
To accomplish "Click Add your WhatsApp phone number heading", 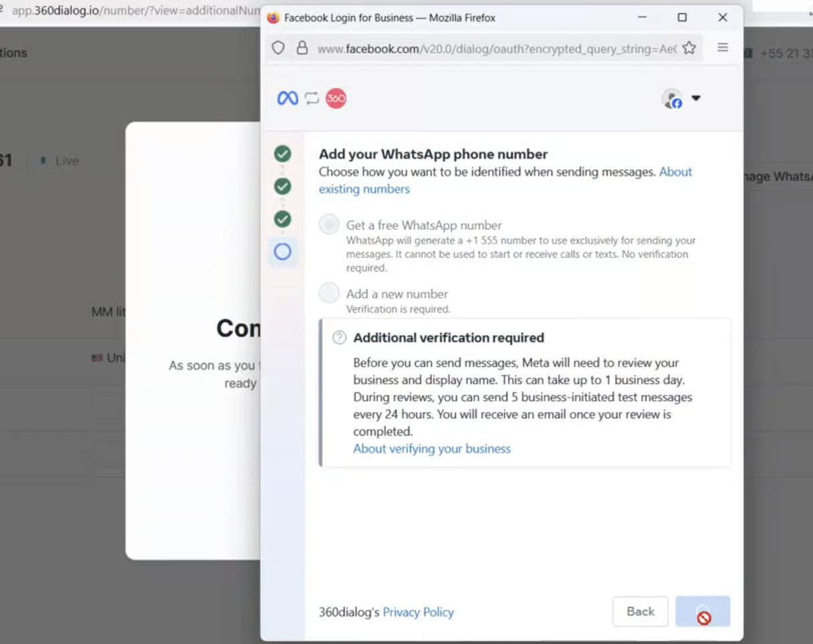I will click(x=433, y=154).
